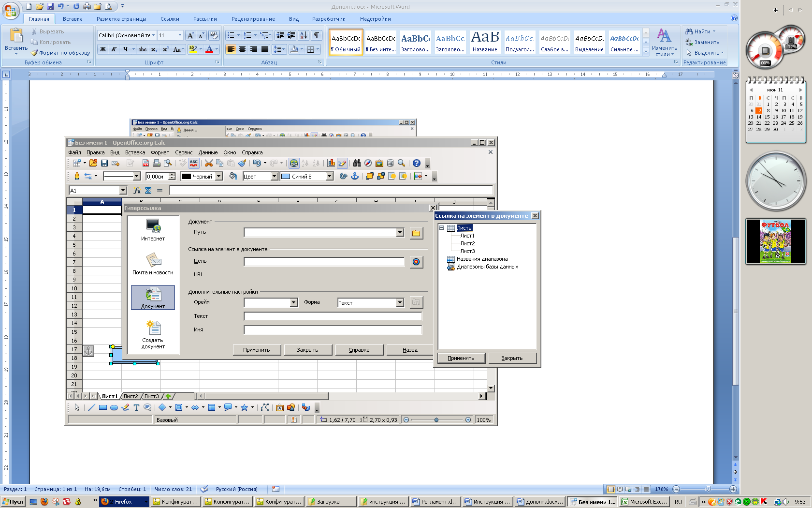Image resolution: width=812 pixels, height=508 pixels.
Task: Justify paragraph alignment in Word
Action: click(x=265, y=49)
